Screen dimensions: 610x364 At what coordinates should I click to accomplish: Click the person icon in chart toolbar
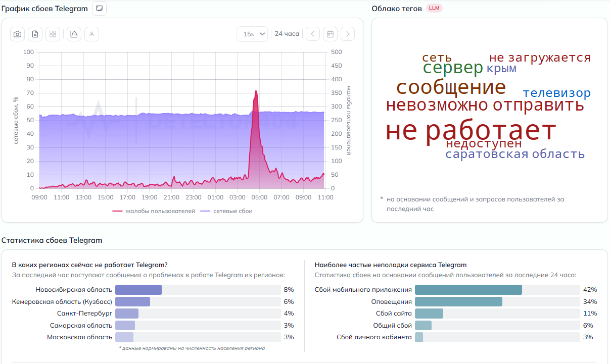[91, 34]
